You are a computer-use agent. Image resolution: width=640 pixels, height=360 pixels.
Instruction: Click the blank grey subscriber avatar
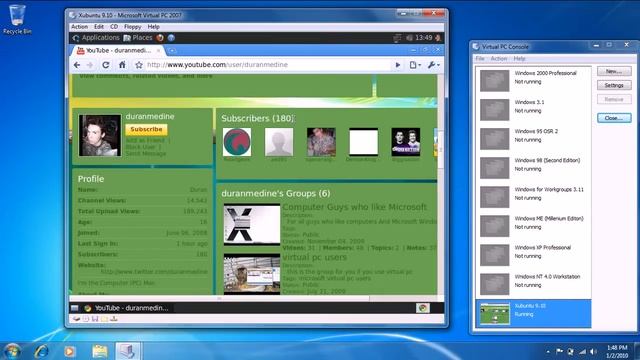point(279,142)
